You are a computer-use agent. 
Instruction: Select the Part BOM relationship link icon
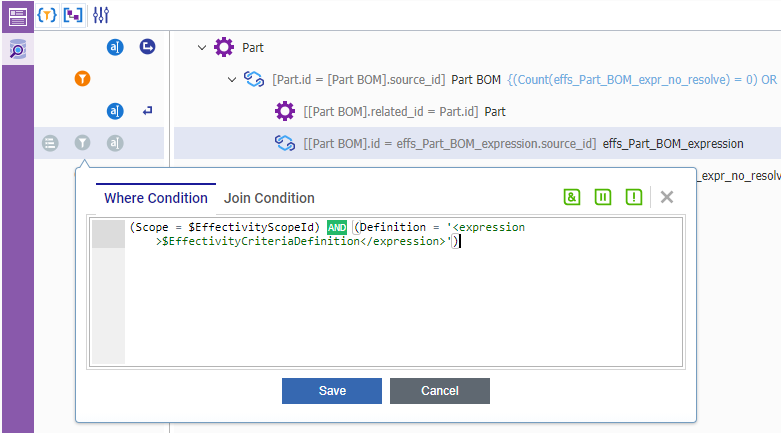coord(254,79)
